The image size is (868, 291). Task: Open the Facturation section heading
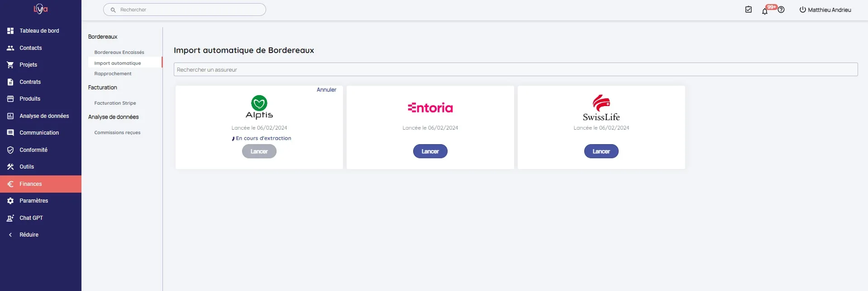coord(103,87)
